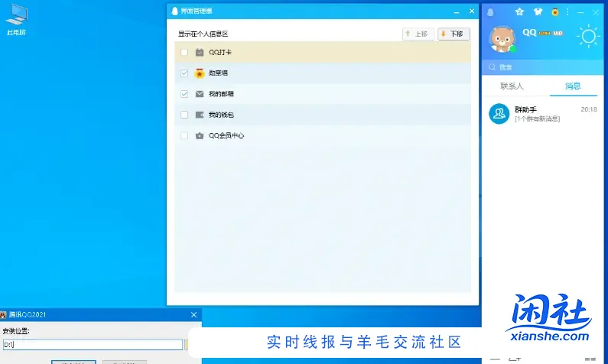The image size is (608, 364).
Task: Enable the QQ打卡 checkbox
Action: [x=184, y=52]
